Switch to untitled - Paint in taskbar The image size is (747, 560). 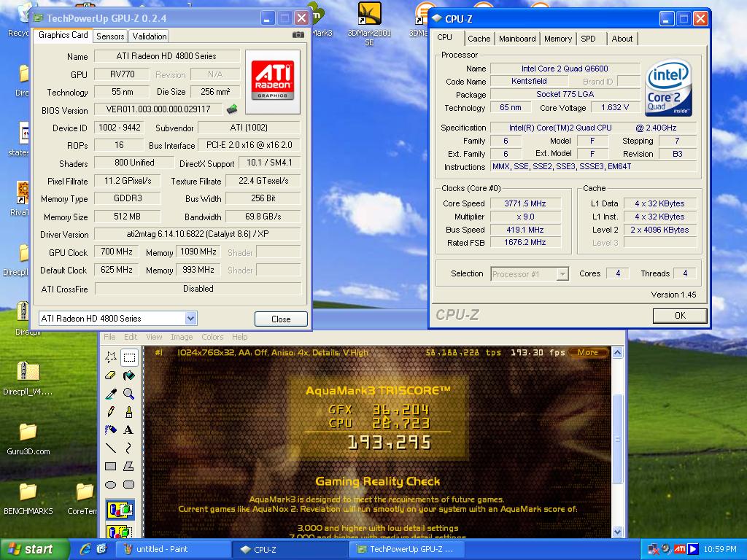tap(174, 549)
